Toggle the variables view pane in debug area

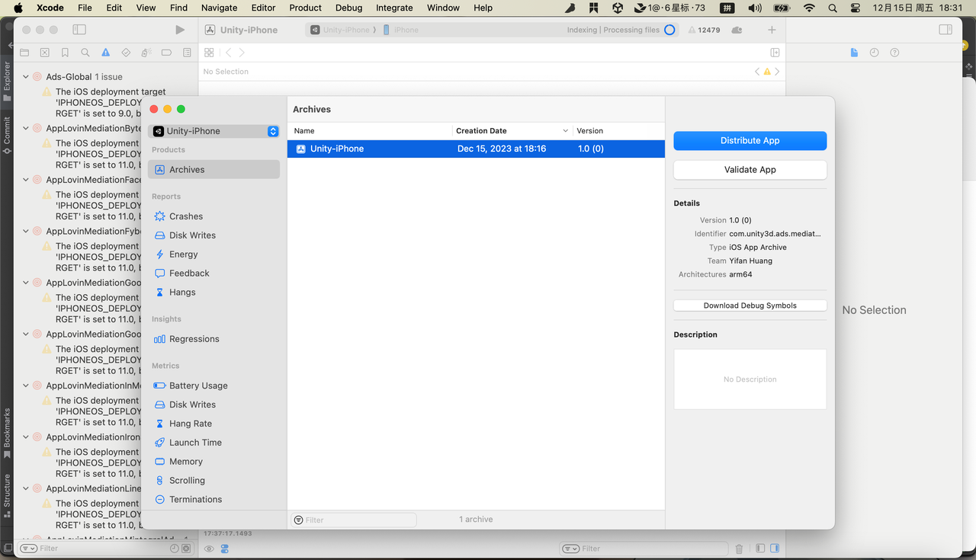760,549
